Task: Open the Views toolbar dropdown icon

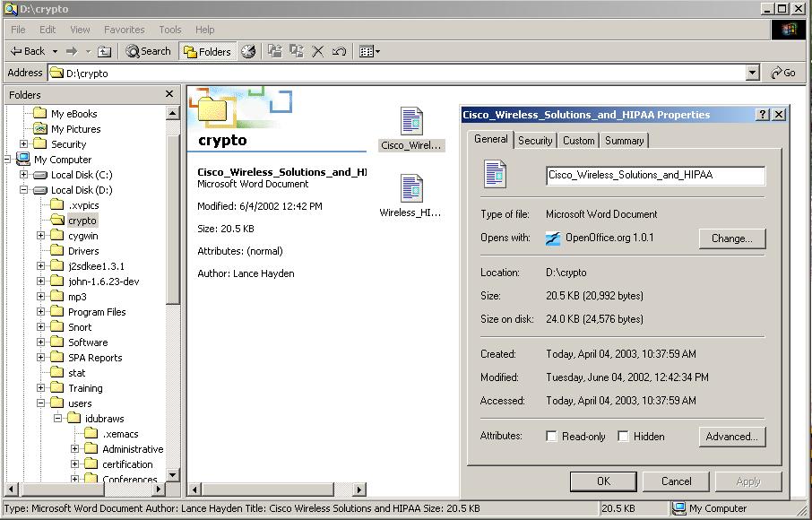Action: pyautogui.click(x=370, y=51)
